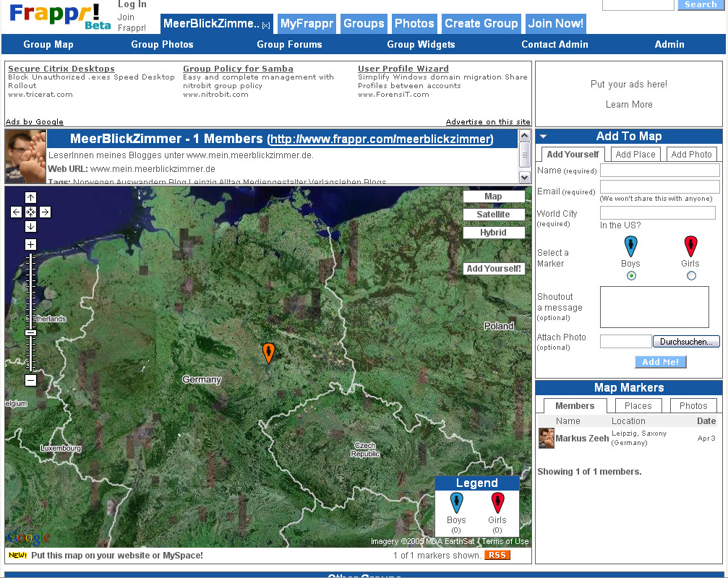
Task: Open Group Map in the navigation bar
Action: (48, 45)
